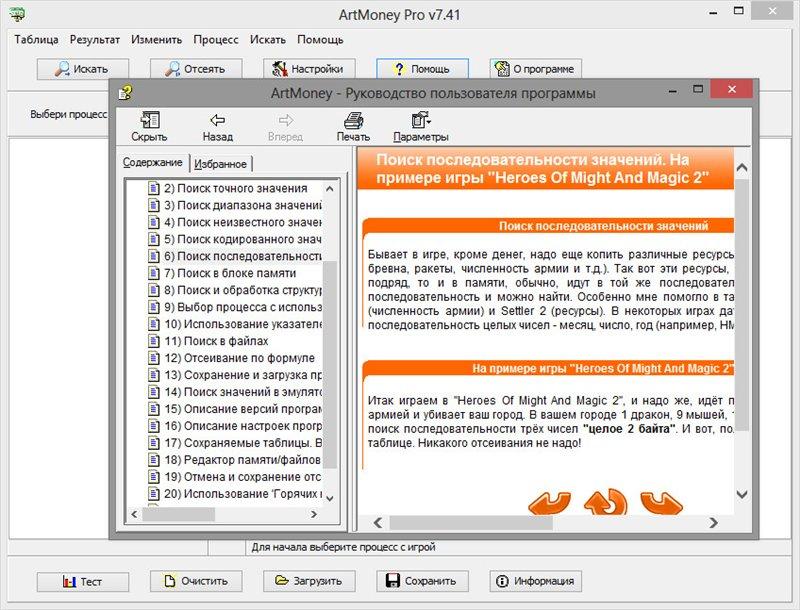
Task: Click the contents tree scroll-down arrow
Action: tap(330, 498)
